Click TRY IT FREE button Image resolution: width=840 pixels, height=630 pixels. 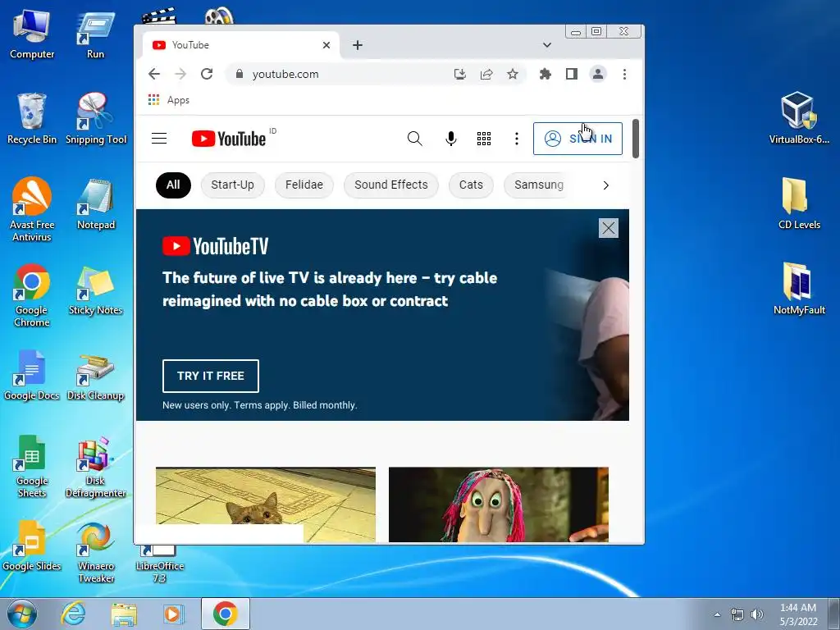coord(211,376)
